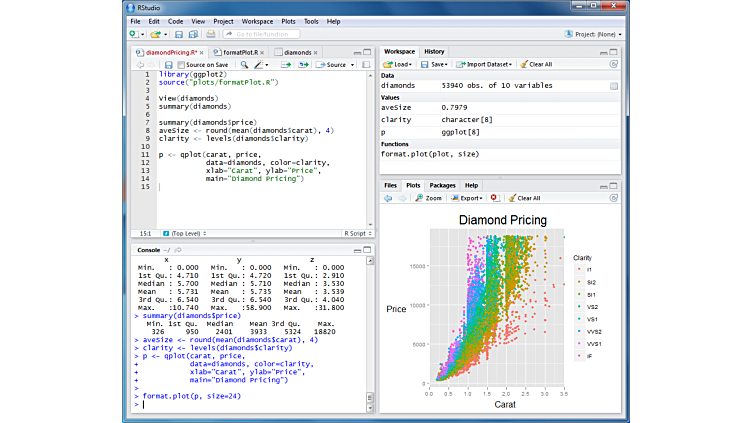Click the Go to file/function field
752x423 pixels.
(264, 34)
